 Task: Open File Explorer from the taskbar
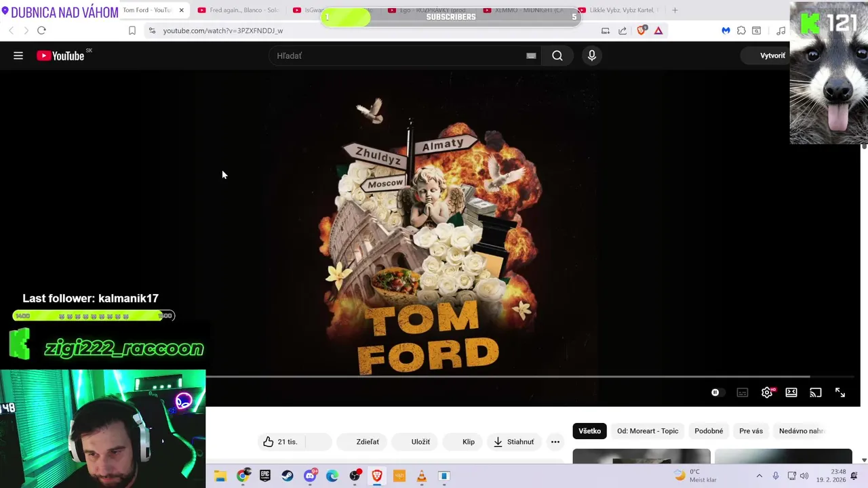point(220,476)
